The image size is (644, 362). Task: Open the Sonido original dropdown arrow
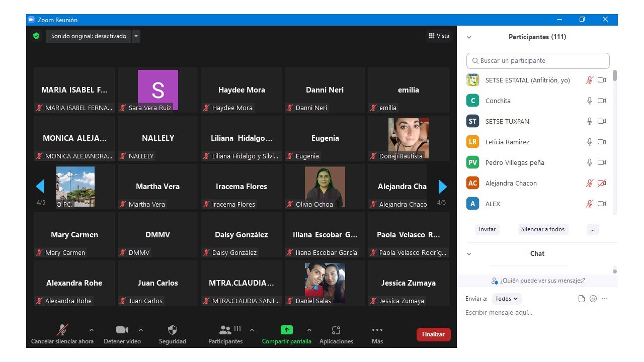coord(136,36)
